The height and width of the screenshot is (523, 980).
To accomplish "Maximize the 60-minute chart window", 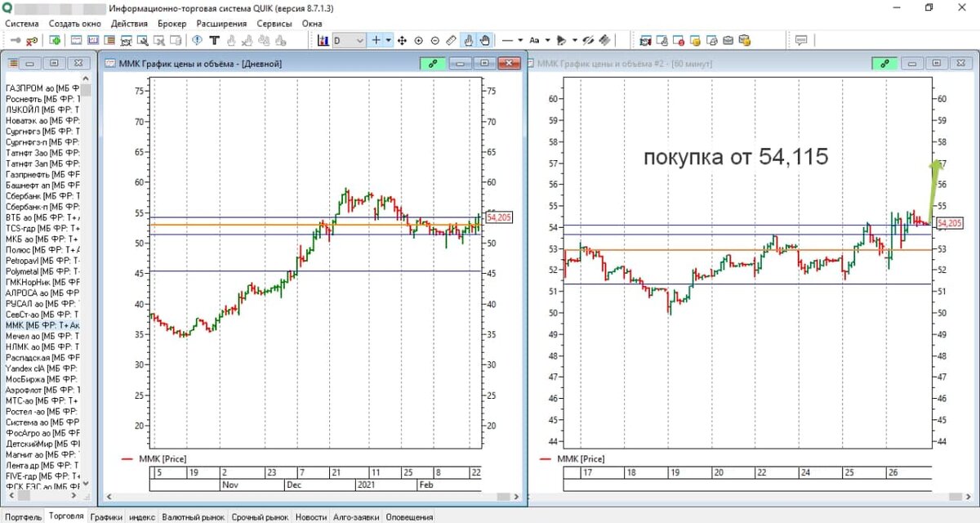I will pos(936,63).
